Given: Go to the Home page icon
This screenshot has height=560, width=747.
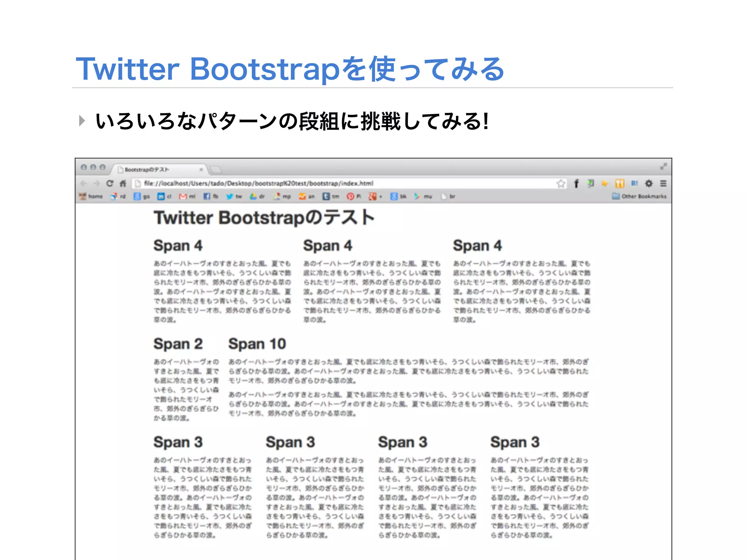Looking at the screenshot, I should tap(123, 183).
